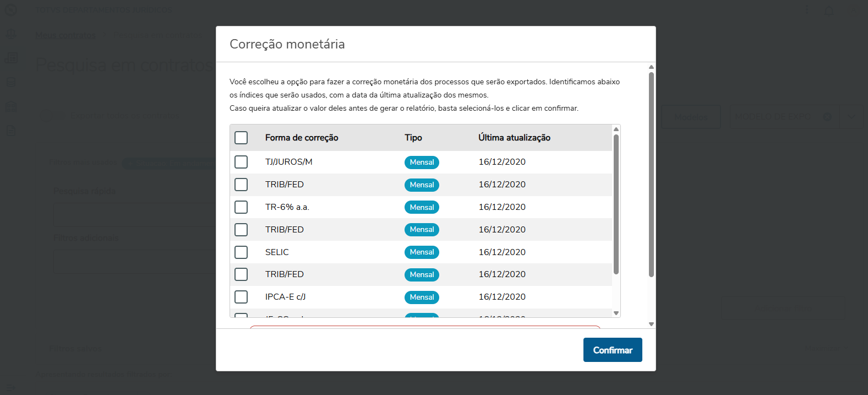
Task: Click the TOTVS logo icon
Action: click(11, 10)
